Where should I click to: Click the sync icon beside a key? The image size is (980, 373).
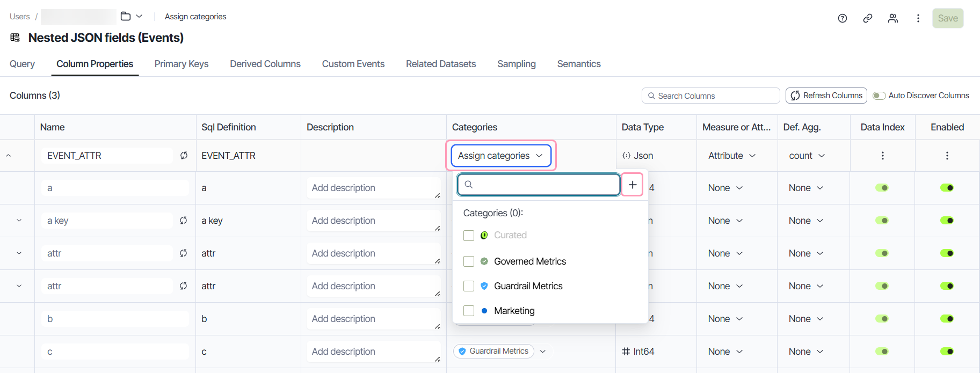click(183, 221)
